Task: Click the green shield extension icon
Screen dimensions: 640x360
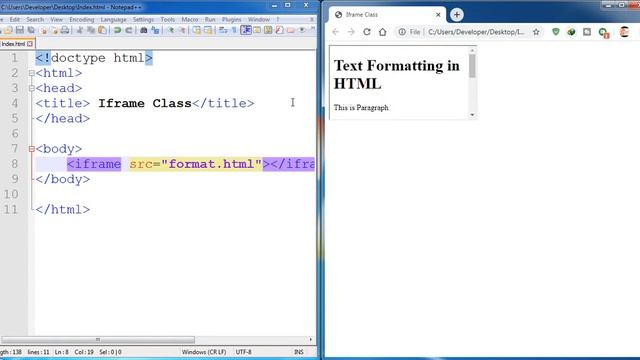Action: (556, 31)
